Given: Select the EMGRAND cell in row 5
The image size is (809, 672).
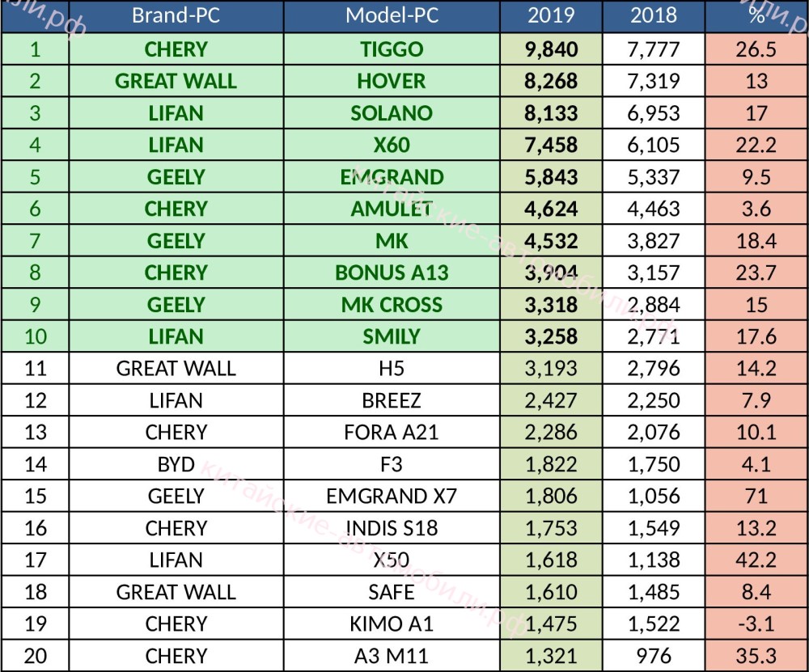Looking at the screenshot, I should coord(392,177).
